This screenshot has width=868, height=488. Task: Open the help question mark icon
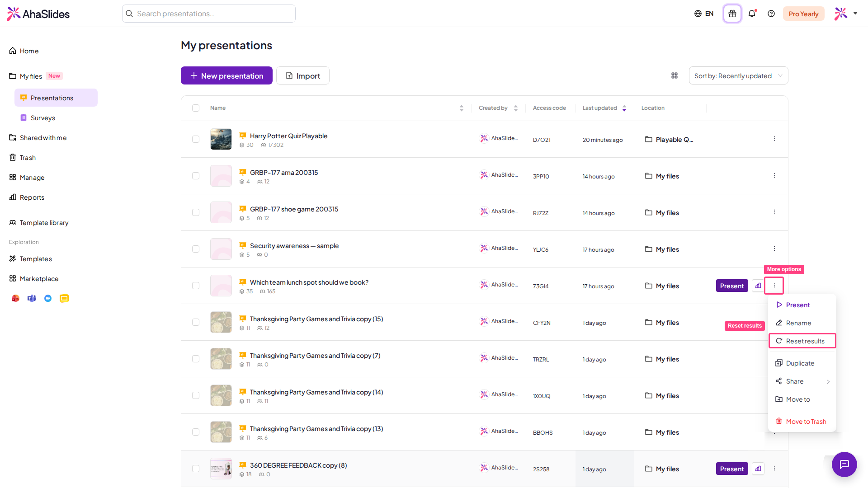pyautogui.click(x=771, y=14)
